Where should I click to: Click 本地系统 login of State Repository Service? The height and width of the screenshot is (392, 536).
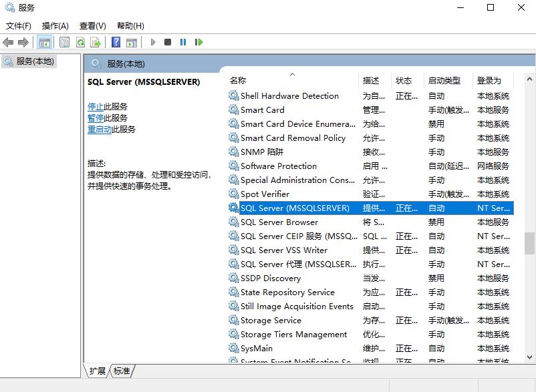[493, 292]
